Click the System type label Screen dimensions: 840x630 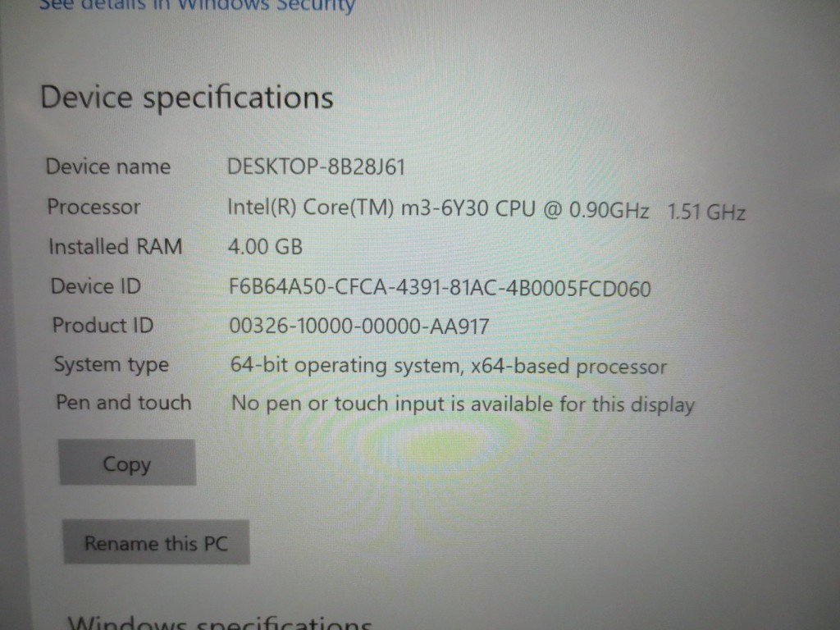[x=112, y=365]
